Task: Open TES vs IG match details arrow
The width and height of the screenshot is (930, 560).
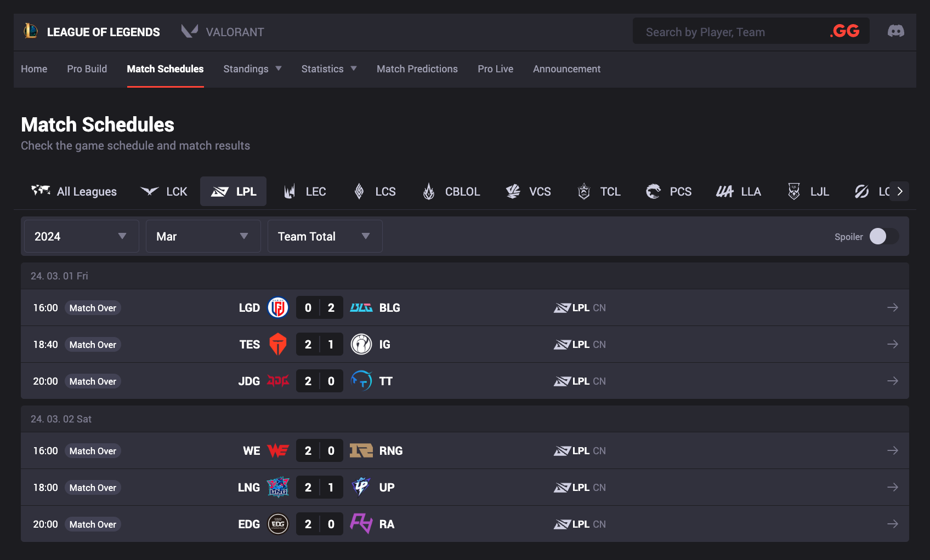Action: click(x=893, y=344)
